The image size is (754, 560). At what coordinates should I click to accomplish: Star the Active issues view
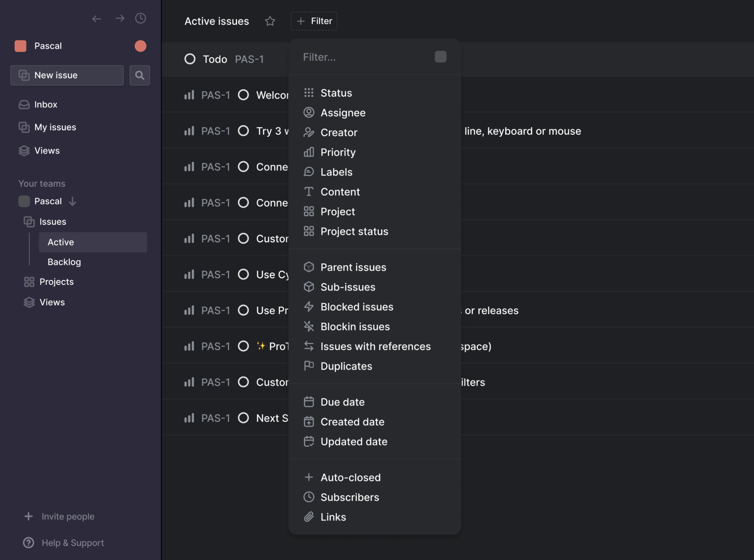pos(270,21)
